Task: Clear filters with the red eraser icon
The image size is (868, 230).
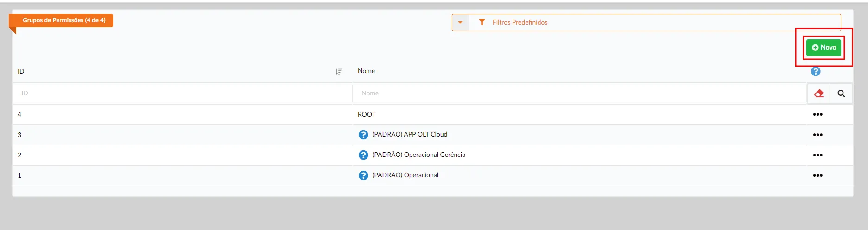Action: point(818,93)
